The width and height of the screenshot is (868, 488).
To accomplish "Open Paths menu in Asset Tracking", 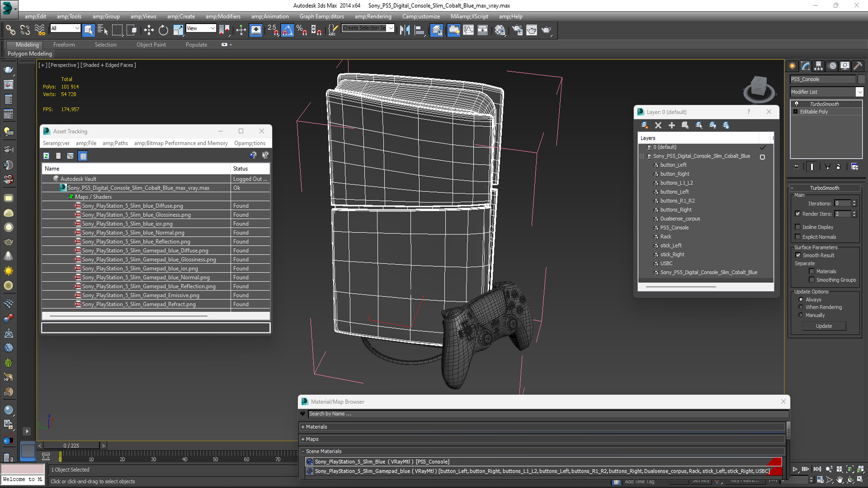I will point(115,143).
